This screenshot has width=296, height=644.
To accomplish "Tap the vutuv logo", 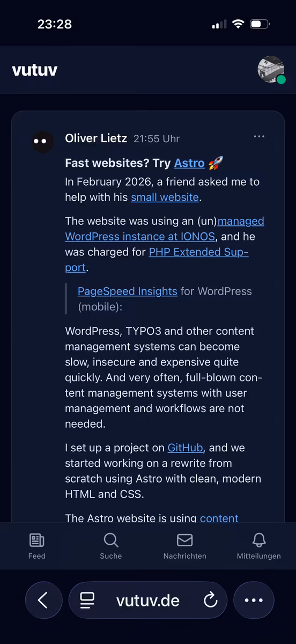I will click(x=35, y=70).
